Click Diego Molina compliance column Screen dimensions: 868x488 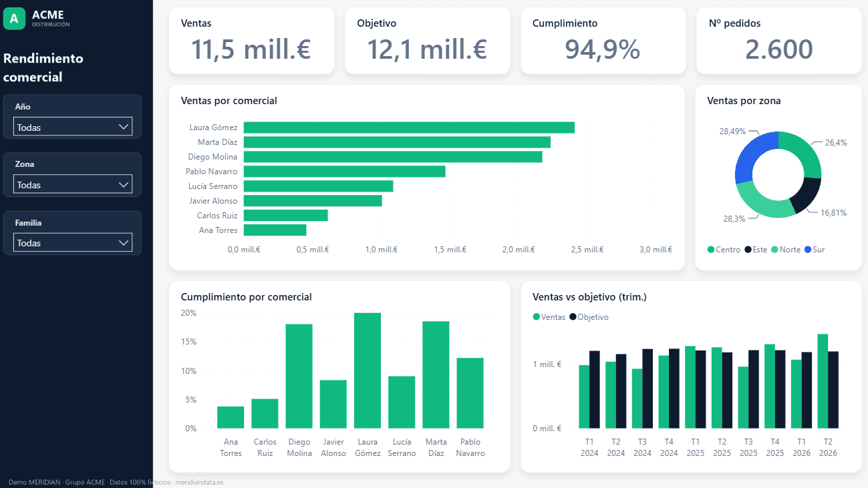coord(299,376)
